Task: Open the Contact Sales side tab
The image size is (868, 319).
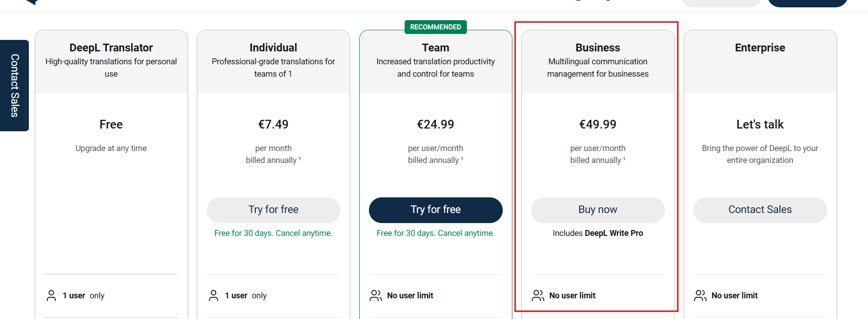Action: 14,85
